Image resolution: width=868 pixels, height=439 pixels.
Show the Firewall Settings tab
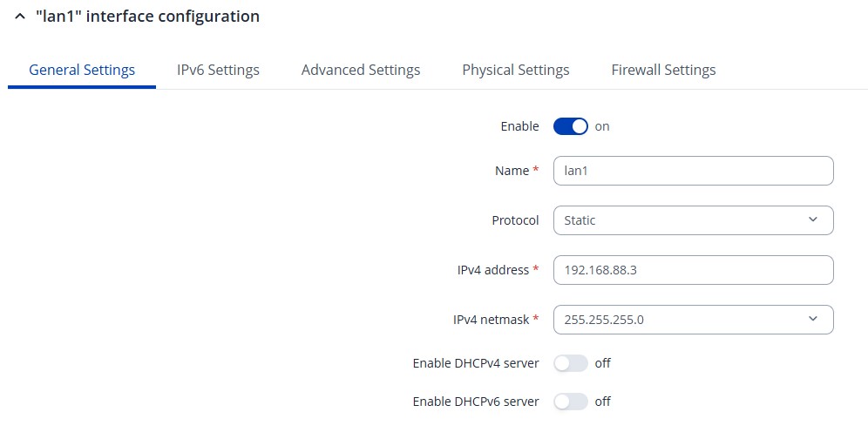(663, 70)
